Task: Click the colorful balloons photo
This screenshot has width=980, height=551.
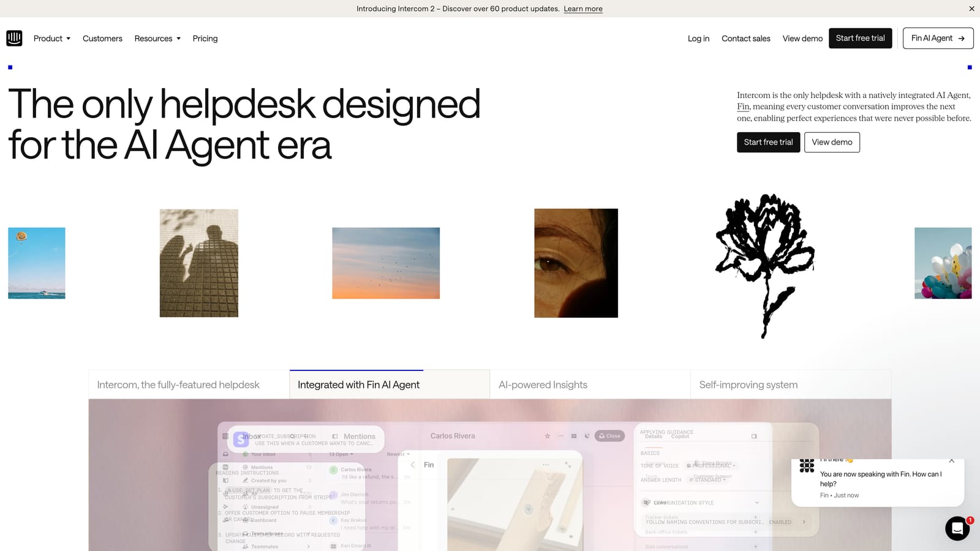Action: pos(943,263)
